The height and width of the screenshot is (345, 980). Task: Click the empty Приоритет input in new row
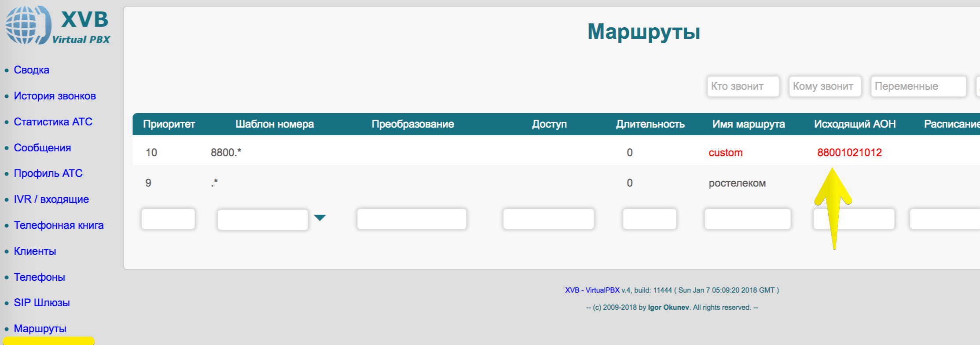point(168,219)
